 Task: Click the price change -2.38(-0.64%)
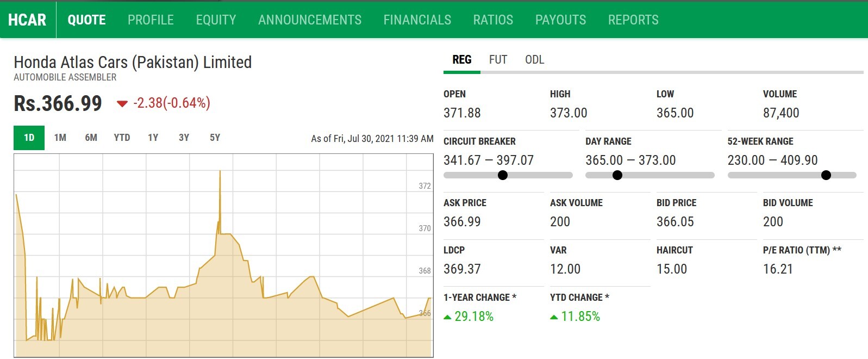coord(172,103)
